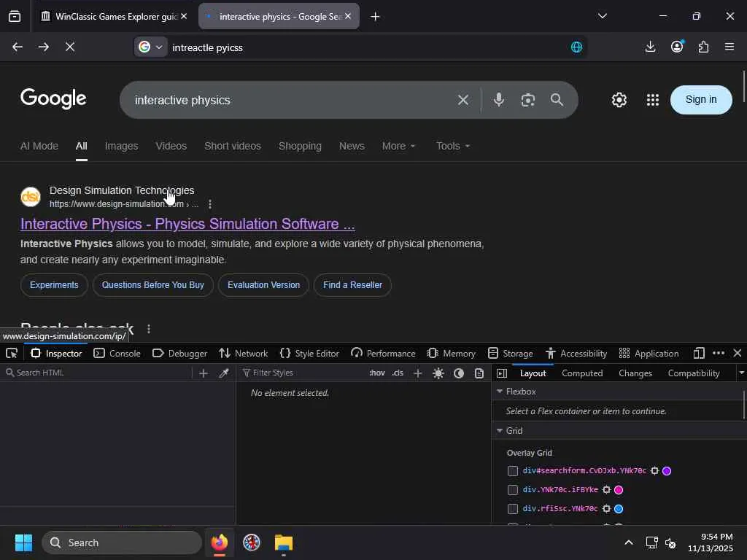Open Find a Reseller sitelink
The image size is (747, 560).
pos(352,285)
